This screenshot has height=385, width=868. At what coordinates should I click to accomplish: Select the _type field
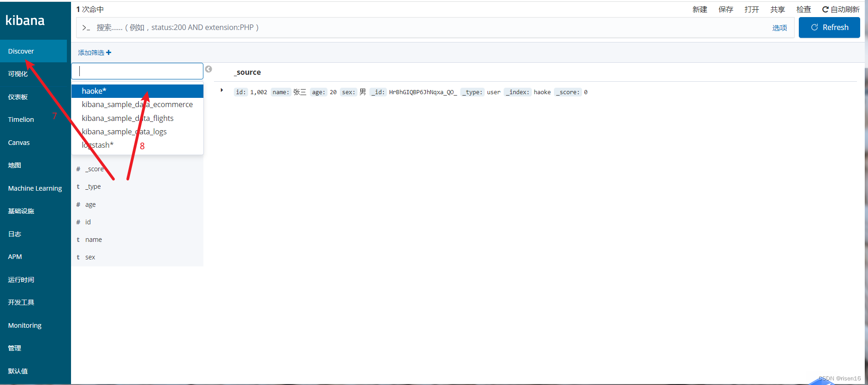(93, 186)
